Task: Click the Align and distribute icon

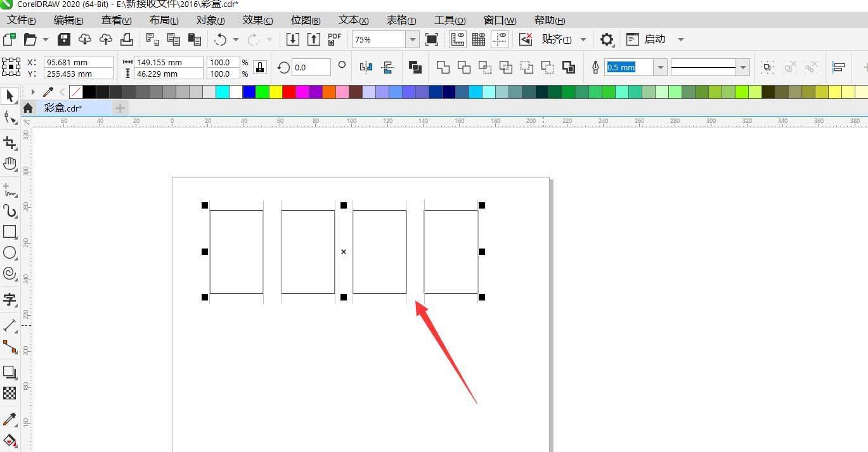Action: (x=839, y=67)
